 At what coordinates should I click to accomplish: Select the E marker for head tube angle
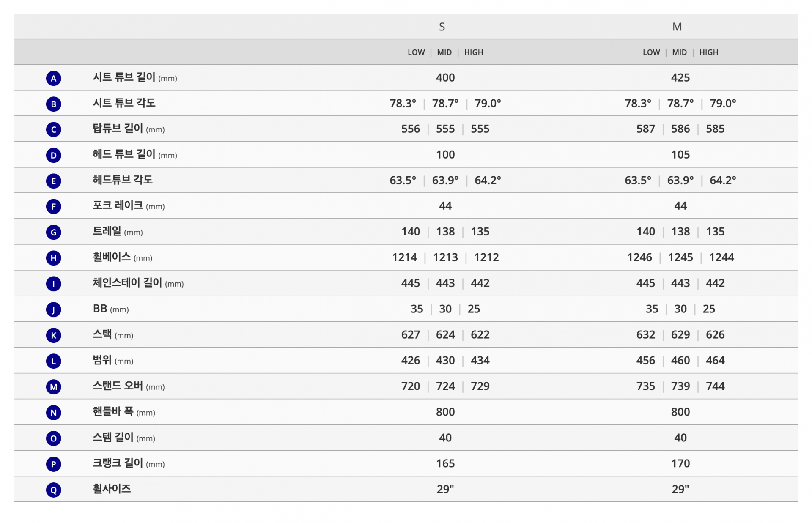tap(53, 181)
